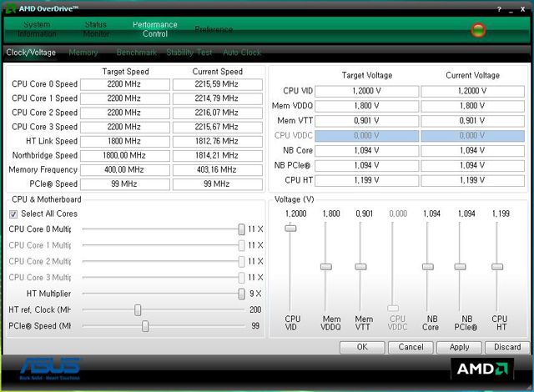
Task: Click the CPU Core 2 Multiplier slider handle
Action: click(x=241, y=261)
